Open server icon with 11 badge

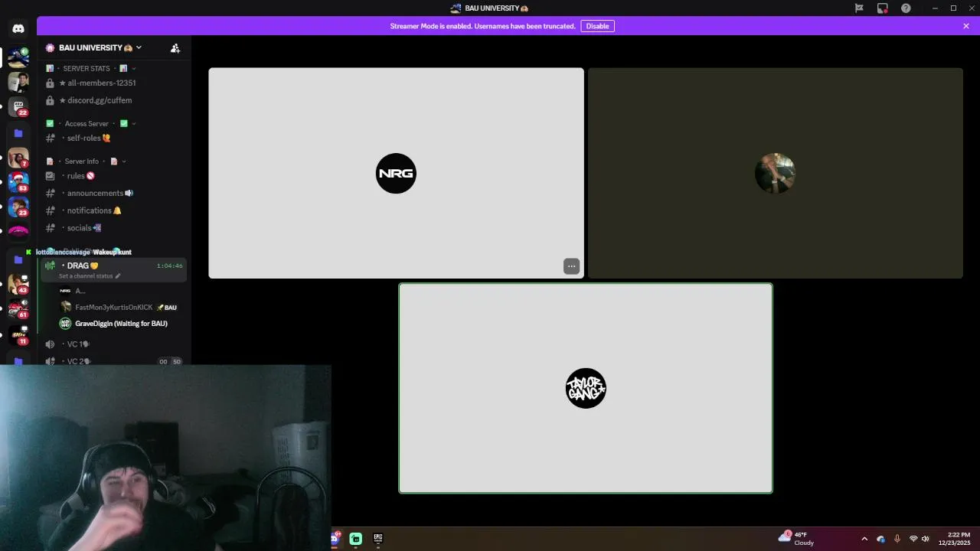(18, 334)
